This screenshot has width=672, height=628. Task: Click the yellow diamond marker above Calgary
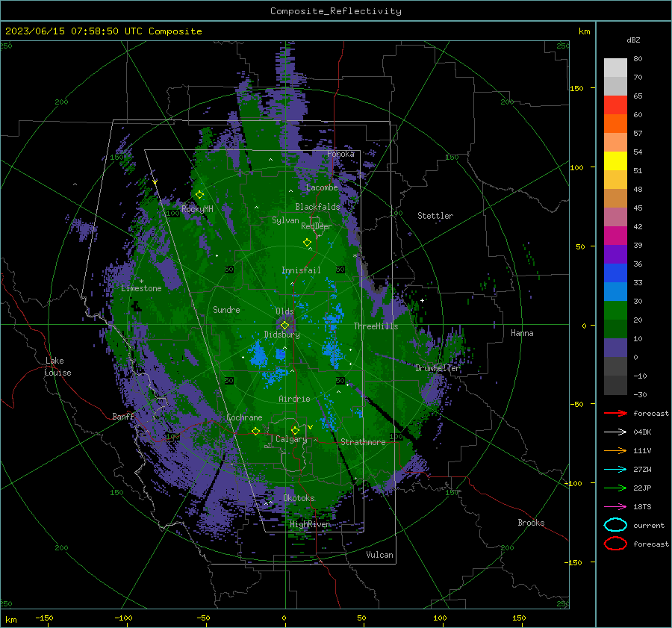[295, 430]
